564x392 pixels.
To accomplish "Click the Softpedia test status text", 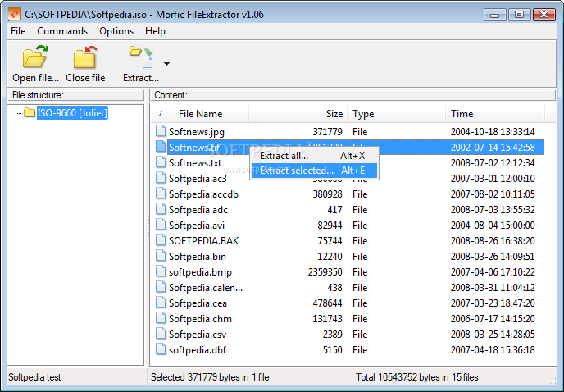I will [34, 377].
